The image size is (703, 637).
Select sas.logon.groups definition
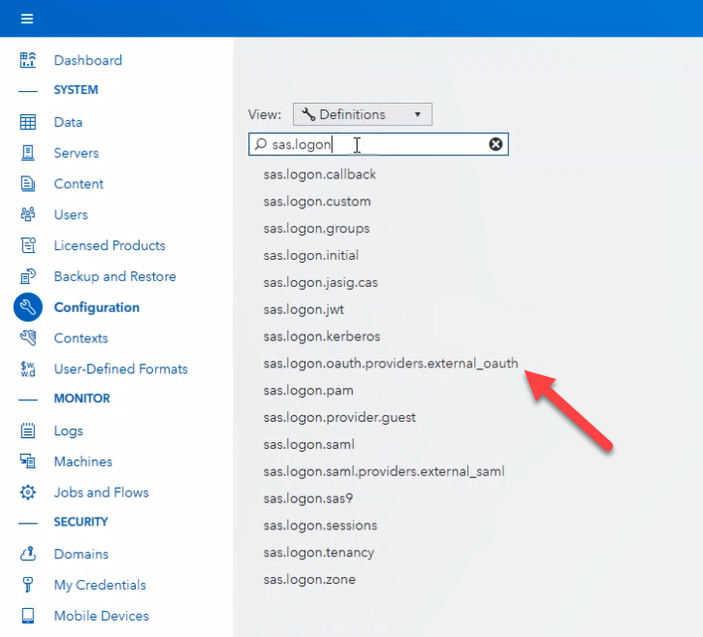[317, 229]
